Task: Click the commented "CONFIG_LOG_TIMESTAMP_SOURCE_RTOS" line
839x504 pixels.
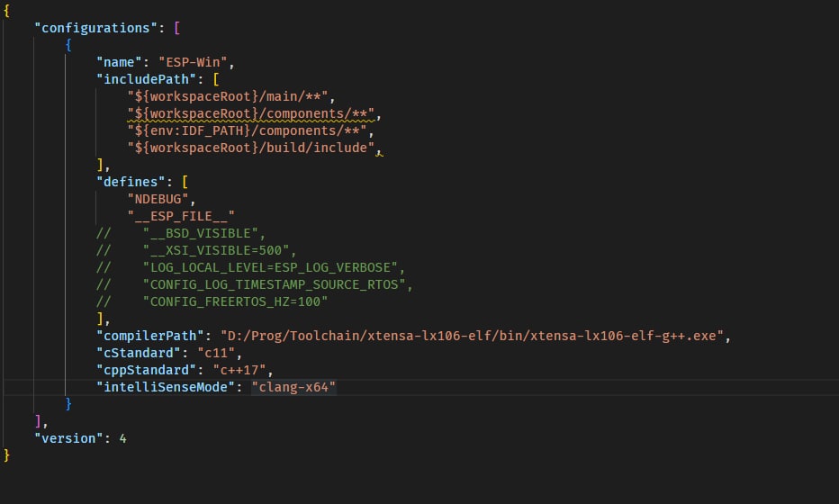Action: click(255, 284)
